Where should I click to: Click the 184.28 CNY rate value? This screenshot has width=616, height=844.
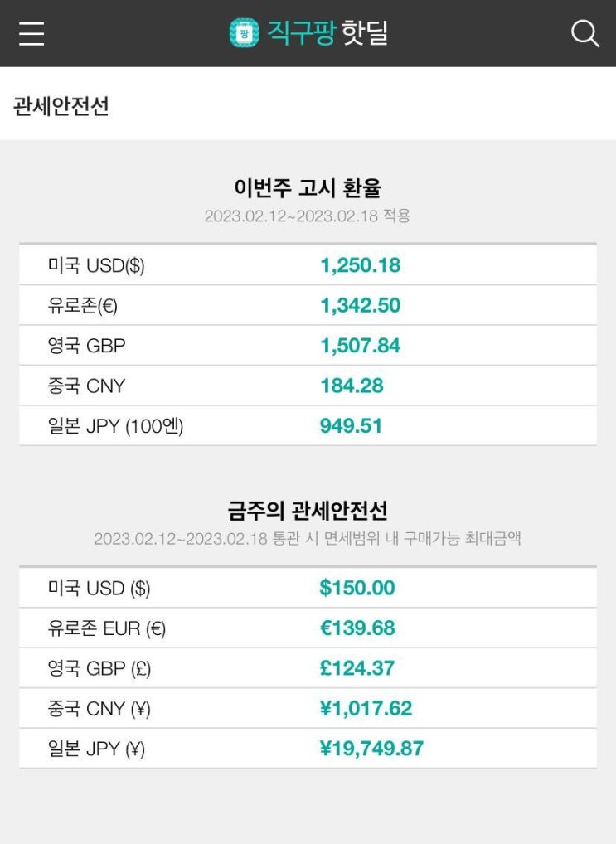click(x=352, y=386)
